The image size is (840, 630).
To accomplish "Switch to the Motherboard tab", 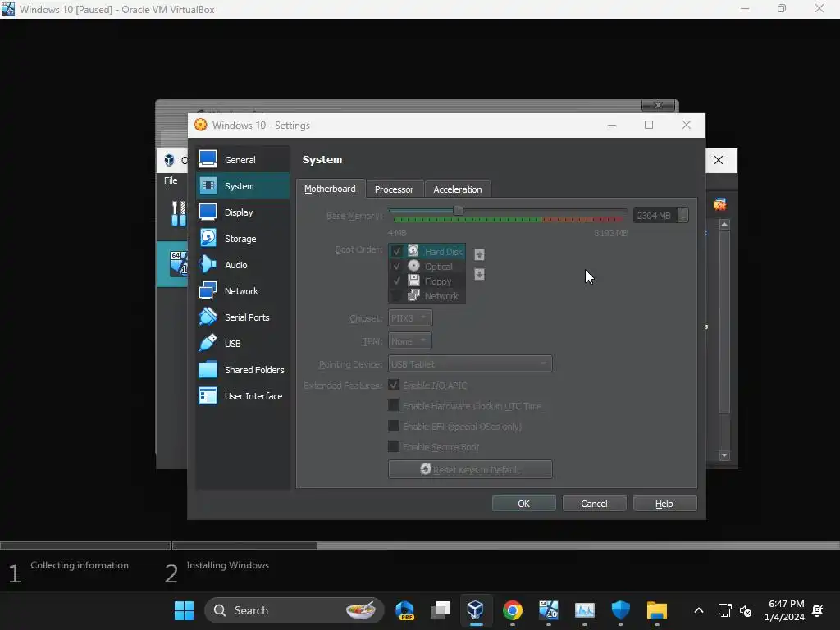I will point(330,189).
